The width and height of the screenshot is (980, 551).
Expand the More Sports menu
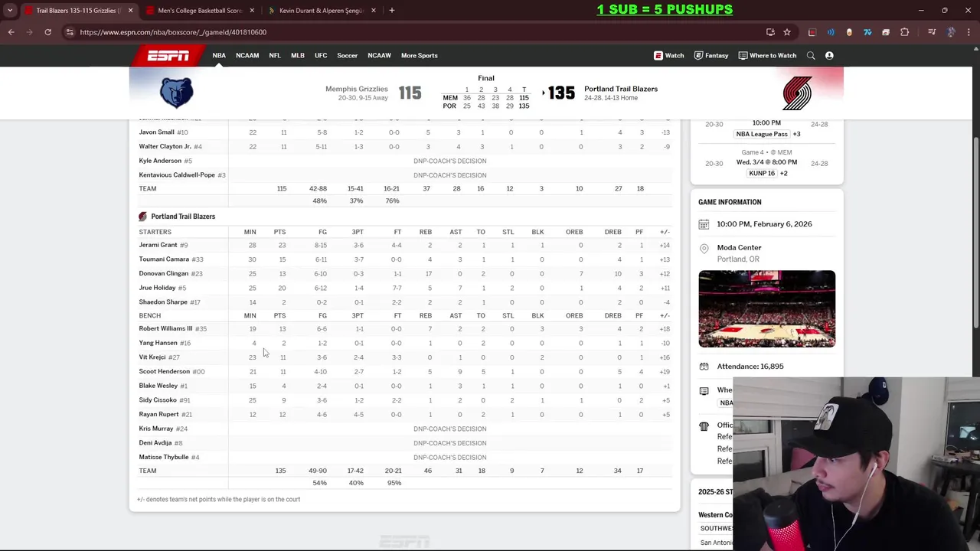(x=420, y=55)
